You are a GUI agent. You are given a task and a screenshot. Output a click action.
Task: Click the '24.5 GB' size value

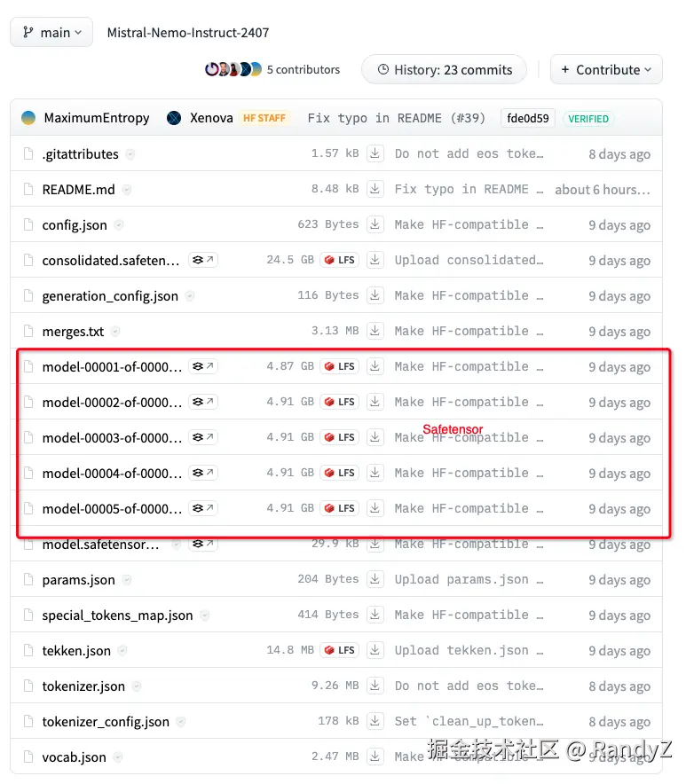[x=290, y=260]
